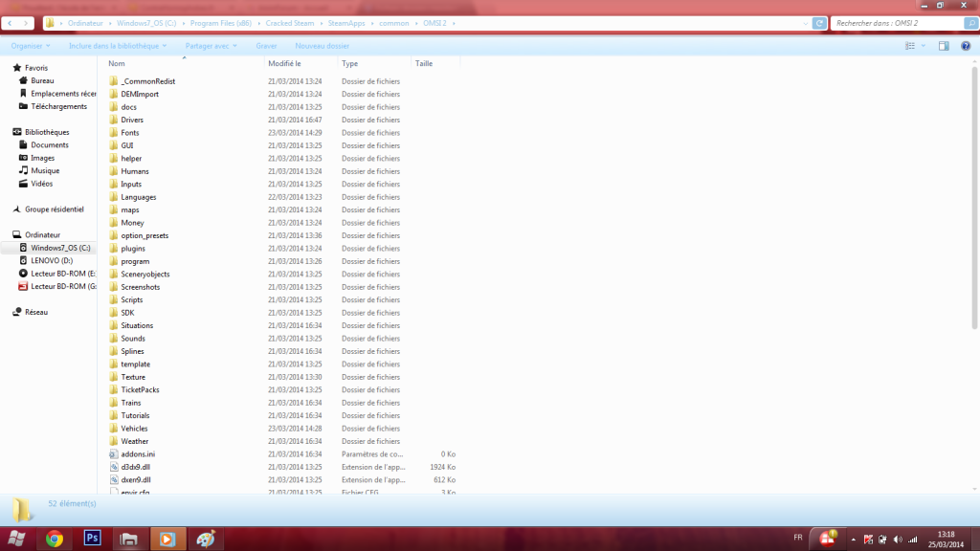Open the Windows Start button

17,539
